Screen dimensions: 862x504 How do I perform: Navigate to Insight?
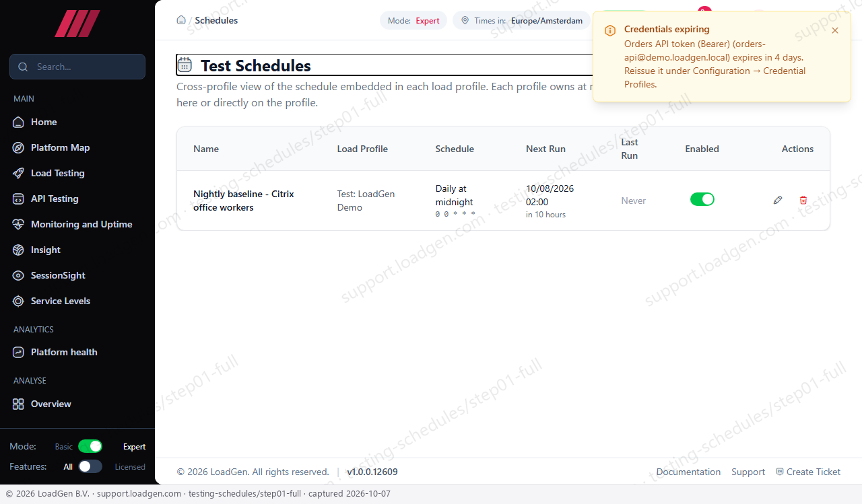point(77,250)
